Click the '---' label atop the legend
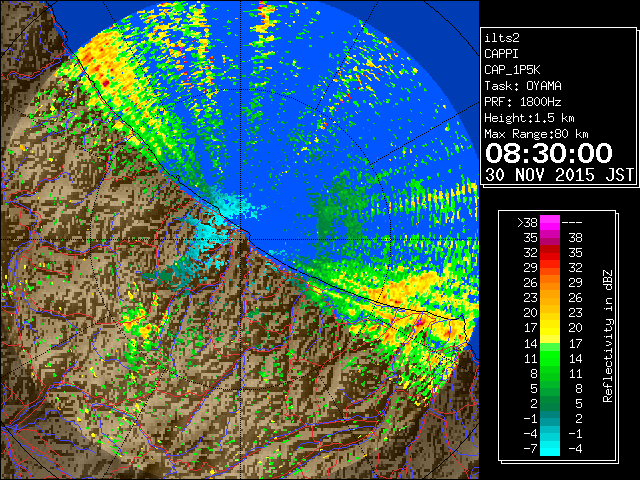Viewport: 640px width, 480px height. coord(572,222)
